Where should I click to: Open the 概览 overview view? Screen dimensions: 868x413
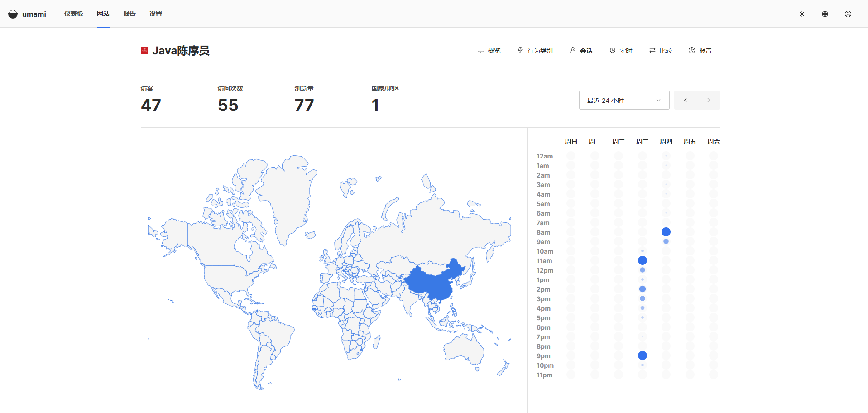click(489, 51)
